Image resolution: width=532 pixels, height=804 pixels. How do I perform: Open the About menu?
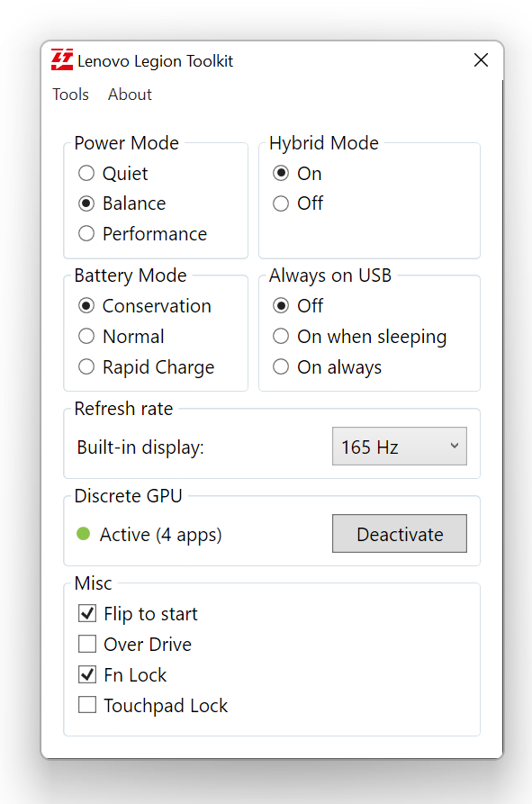point(130,95)
